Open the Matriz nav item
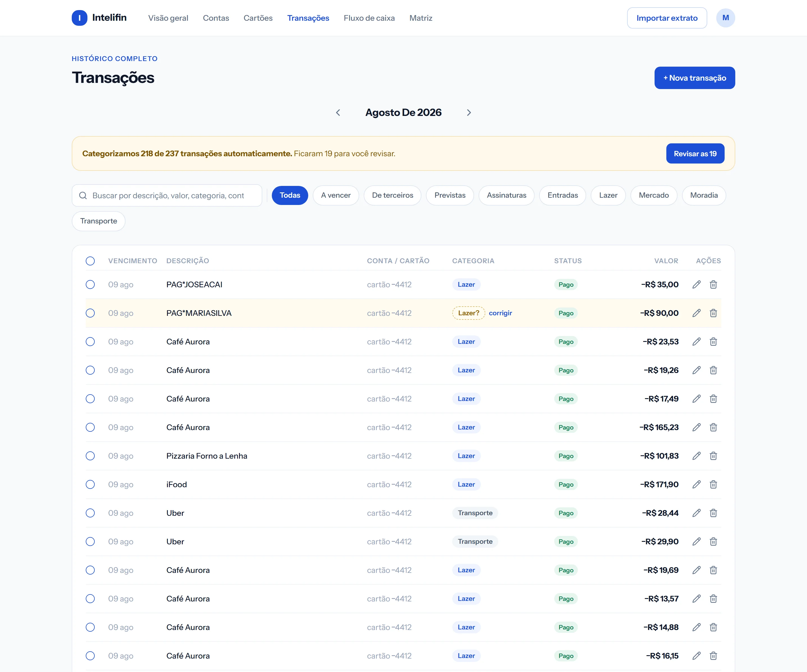Screen dimensions: 807x672 tap(421, 18)
